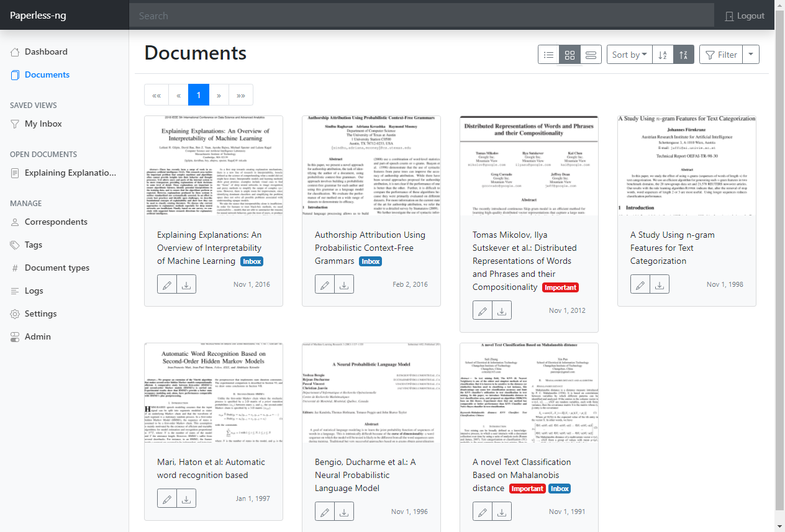Go to Dashboard in sidebar
The height and width of the screenshot is (532, 785).
point(46,52)
